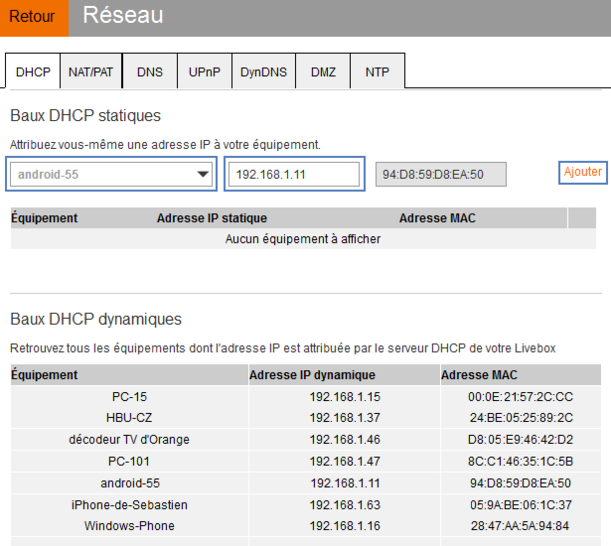Click the static IP address field 192.168.1.11
The width and height of the screenshot is (611, 546).
coord(294,174)
